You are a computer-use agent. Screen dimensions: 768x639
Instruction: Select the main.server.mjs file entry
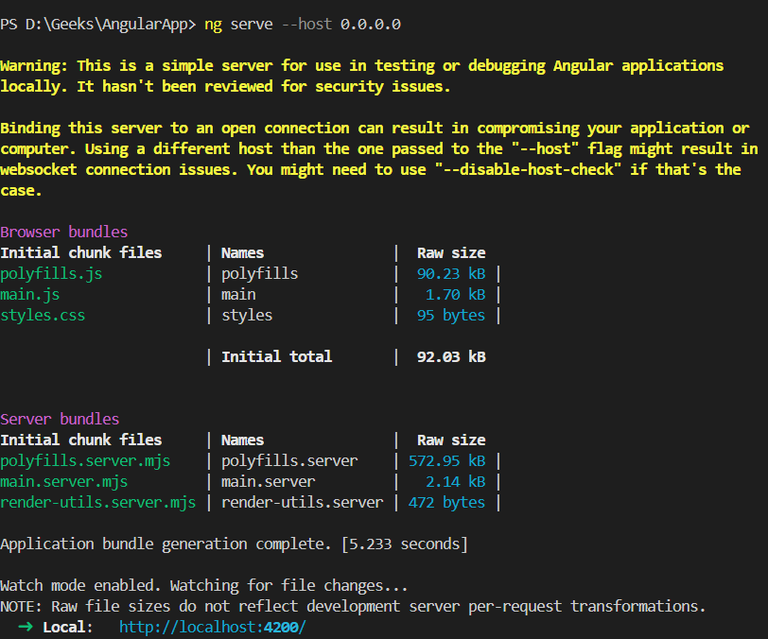pos(64,482)
